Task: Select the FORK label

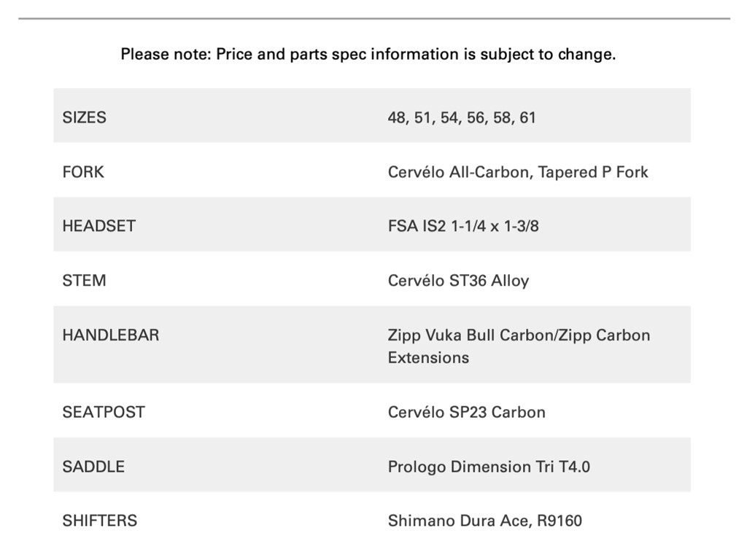Action: (83, 172)
